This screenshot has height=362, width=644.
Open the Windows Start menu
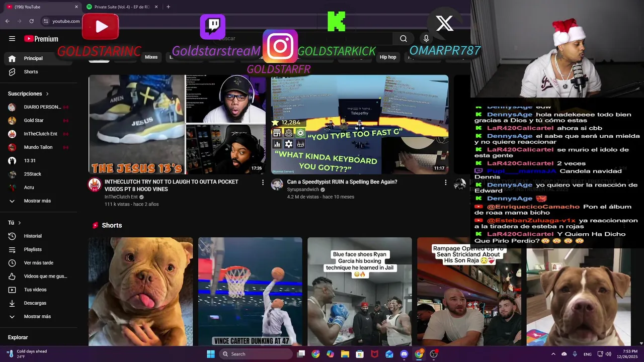coord(211,354)
